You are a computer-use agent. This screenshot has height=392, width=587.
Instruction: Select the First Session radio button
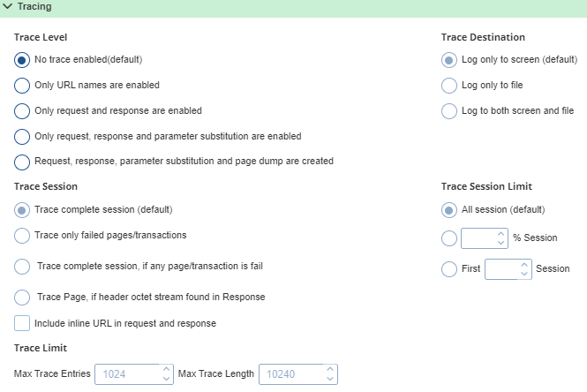tap(449, 269)
